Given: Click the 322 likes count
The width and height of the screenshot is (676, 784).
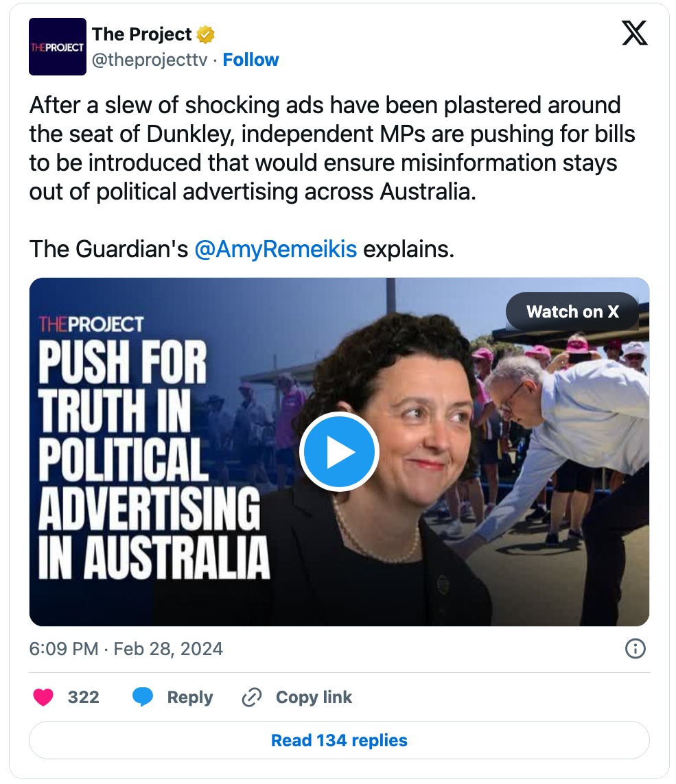Looking at the screenshot, I should pos(84,698).
